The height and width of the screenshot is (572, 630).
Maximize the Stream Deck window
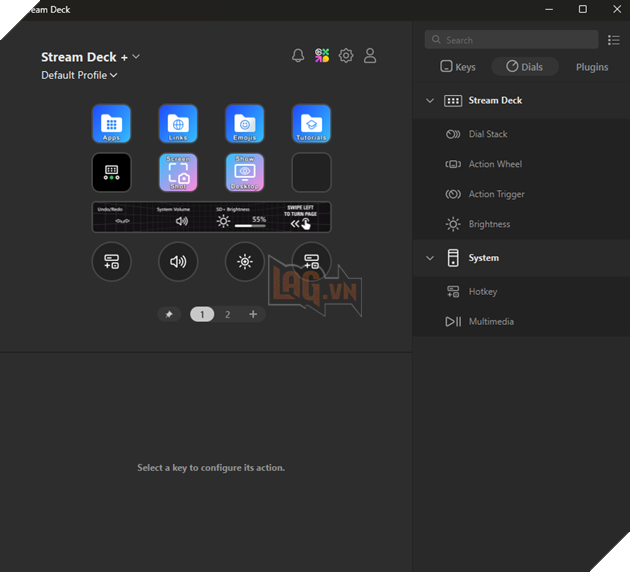(583, 9)
